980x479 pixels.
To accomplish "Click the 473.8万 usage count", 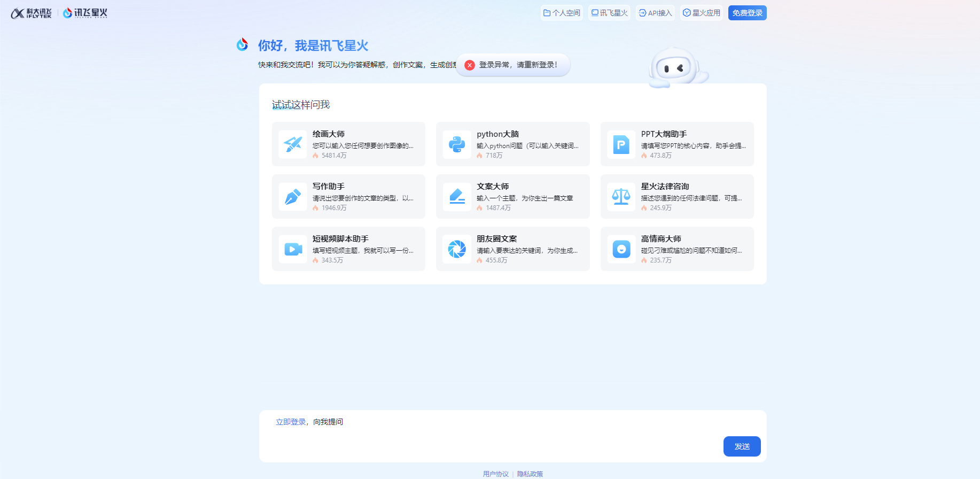I will coord(661,156).
